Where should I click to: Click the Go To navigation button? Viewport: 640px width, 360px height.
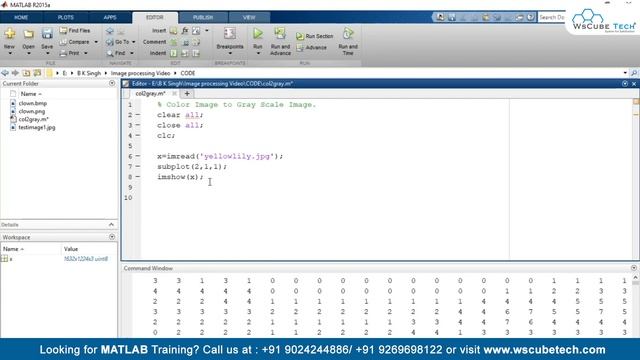pyautogui.click(x=118, y=42)
